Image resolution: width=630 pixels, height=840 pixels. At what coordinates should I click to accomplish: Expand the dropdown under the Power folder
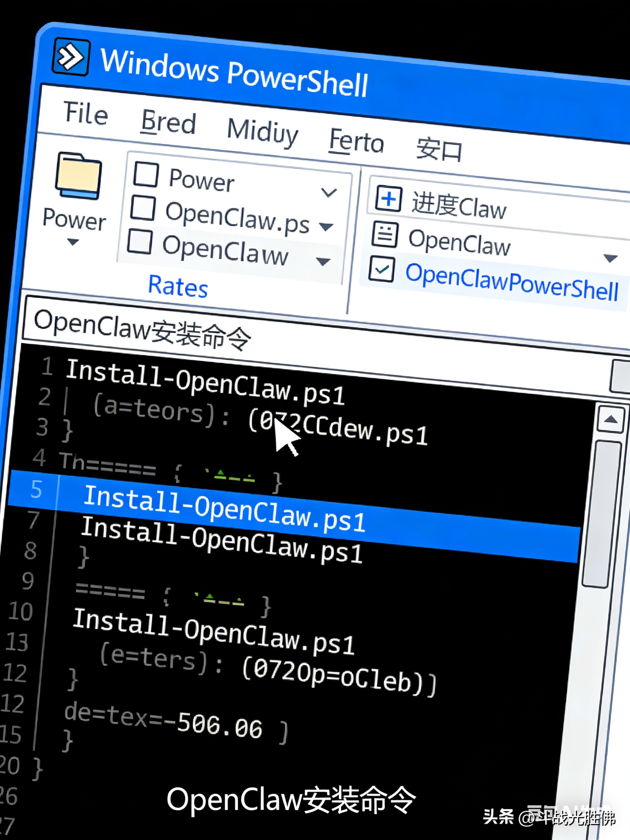click(x=72, y=242)
